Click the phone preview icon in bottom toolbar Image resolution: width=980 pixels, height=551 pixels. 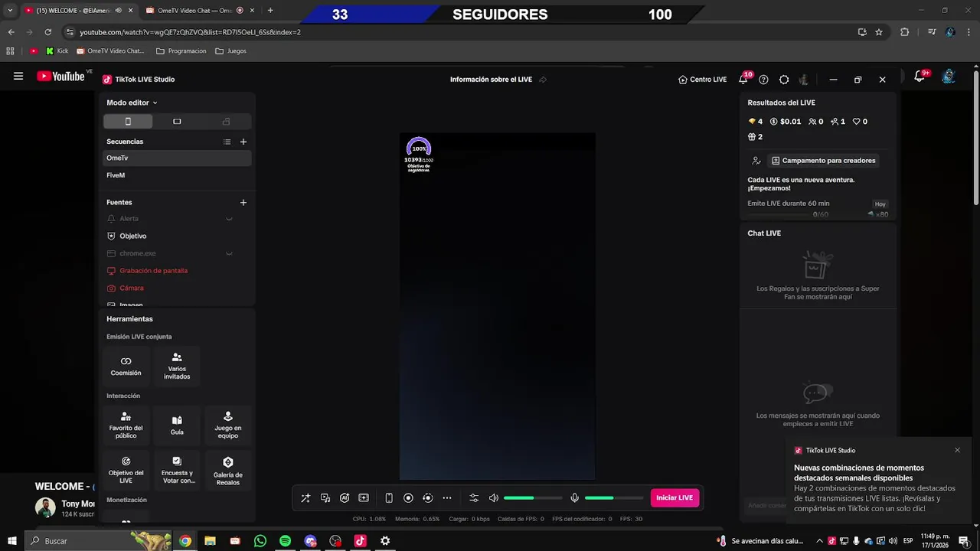(x=389, y=497)
